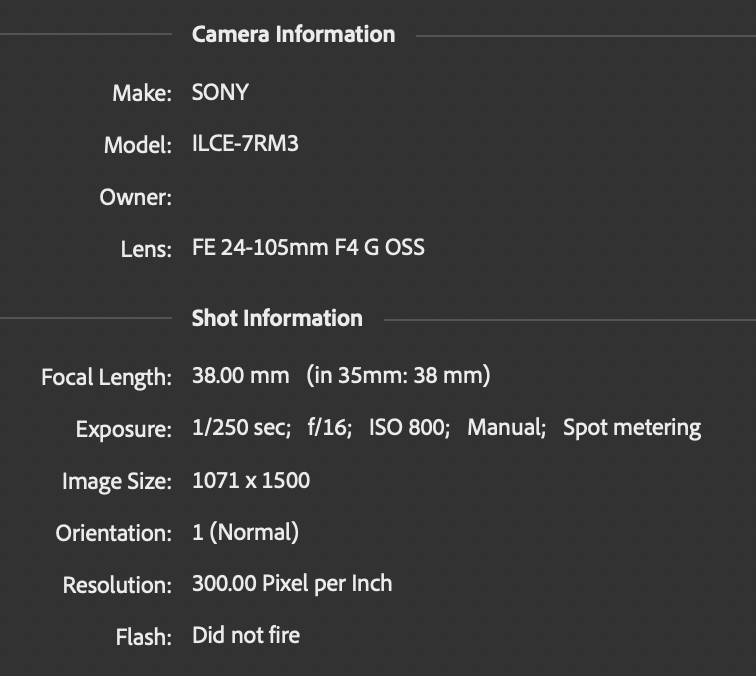This screenshot has height=676, width=756.
Task: Click the Lens label
Action: 146,249
